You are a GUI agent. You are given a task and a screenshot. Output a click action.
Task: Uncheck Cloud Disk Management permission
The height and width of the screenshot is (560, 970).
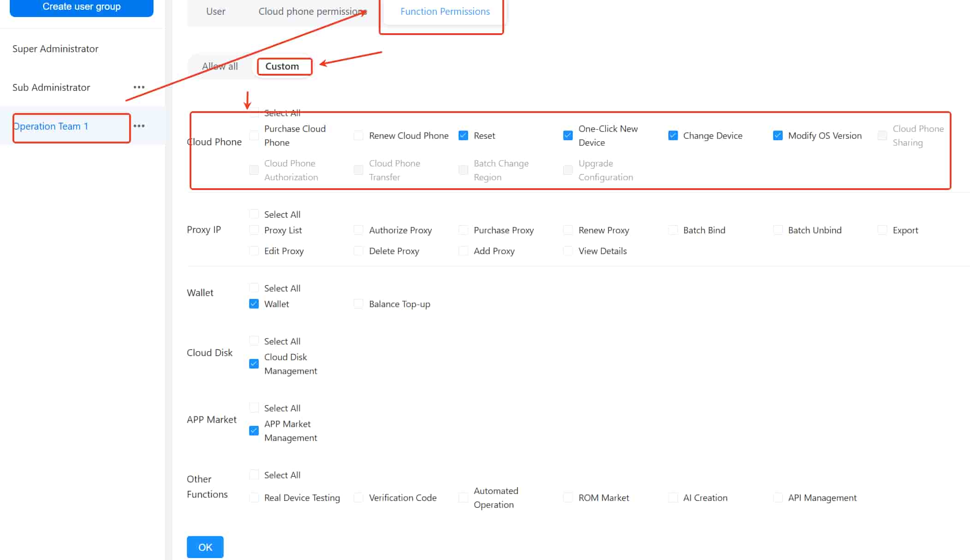pos(254,364)
